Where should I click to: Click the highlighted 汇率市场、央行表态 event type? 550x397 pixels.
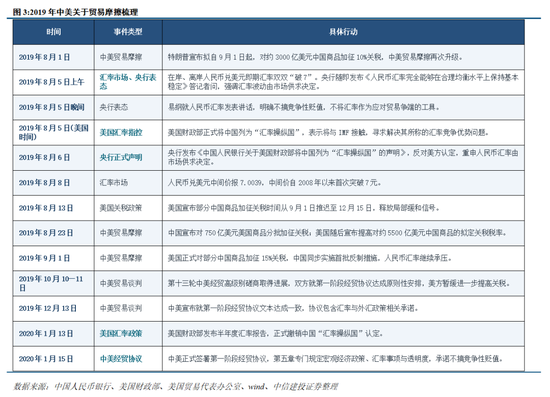128,82
